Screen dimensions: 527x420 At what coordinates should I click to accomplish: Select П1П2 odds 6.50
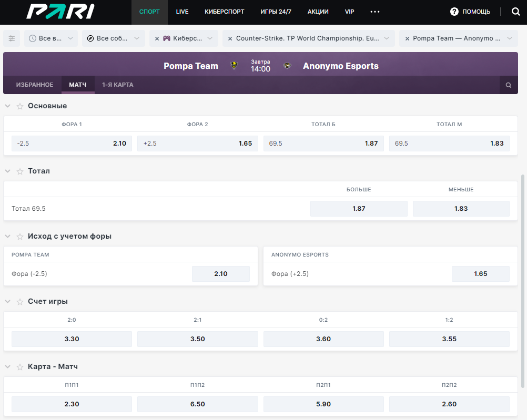[198, 404]
